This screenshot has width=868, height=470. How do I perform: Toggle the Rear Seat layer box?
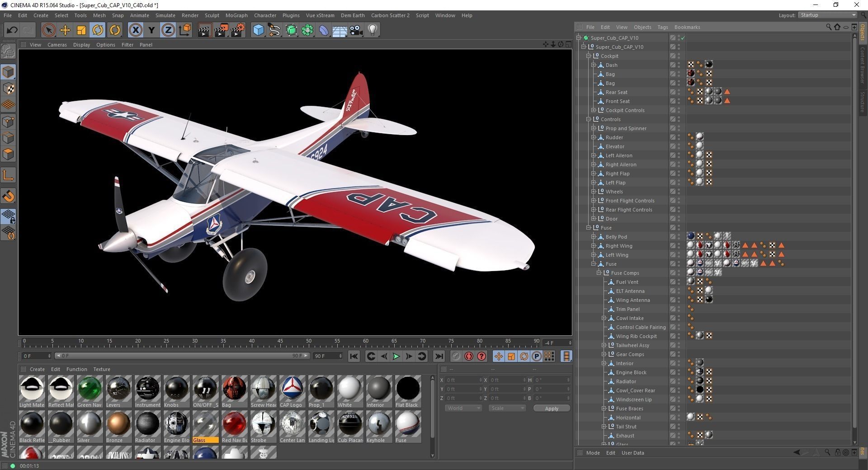[673, 92]
